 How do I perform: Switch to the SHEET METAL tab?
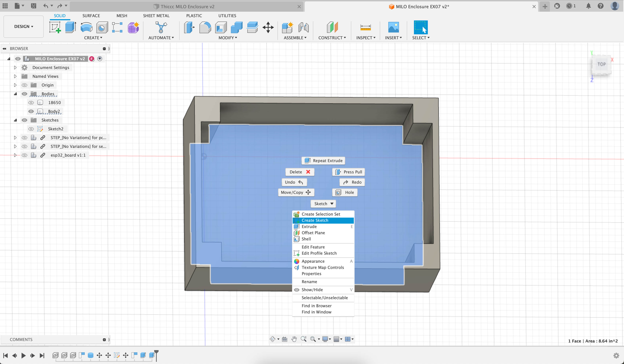pos(156,16)
